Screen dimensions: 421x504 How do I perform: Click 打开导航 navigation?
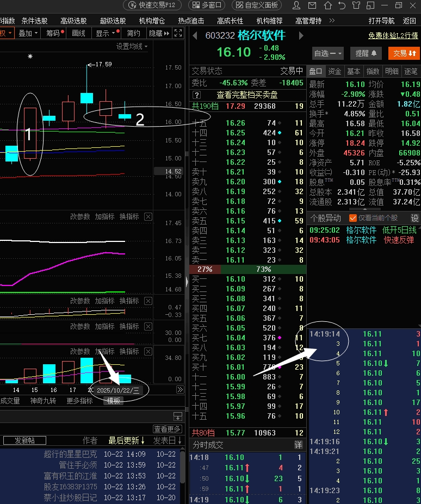point(381,21)
